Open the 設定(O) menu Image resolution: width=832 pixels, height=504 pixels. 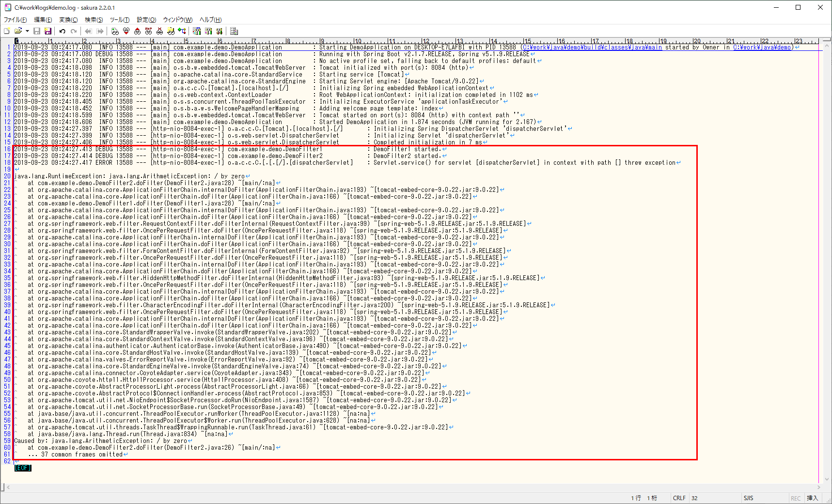click(x=146, y=20)
